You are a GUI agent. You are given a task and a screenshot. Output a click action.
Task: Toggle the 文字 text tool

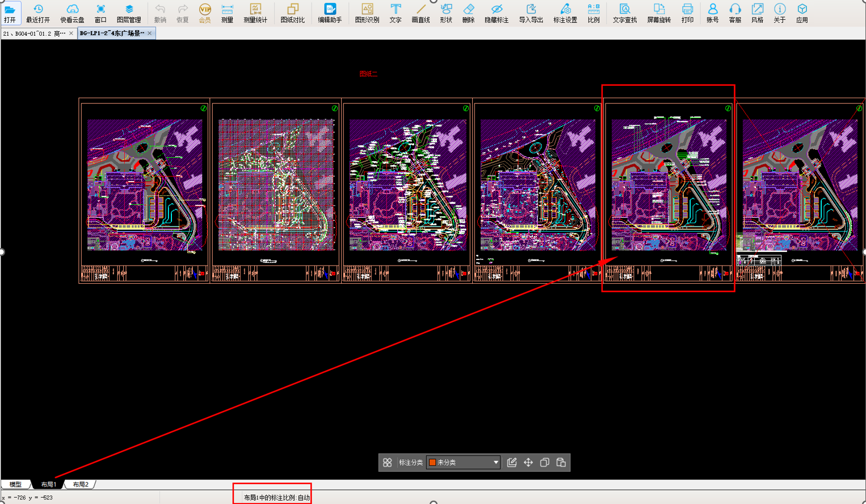click(396, 13)
